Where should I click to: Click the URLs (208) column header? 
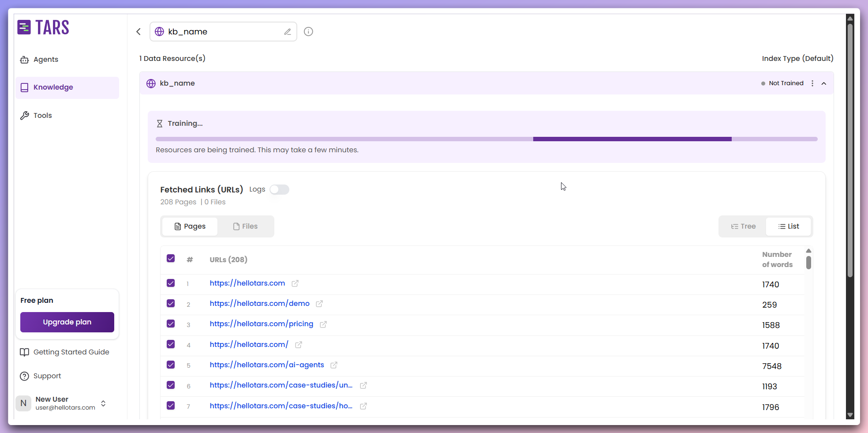click(x=228, y=260)
